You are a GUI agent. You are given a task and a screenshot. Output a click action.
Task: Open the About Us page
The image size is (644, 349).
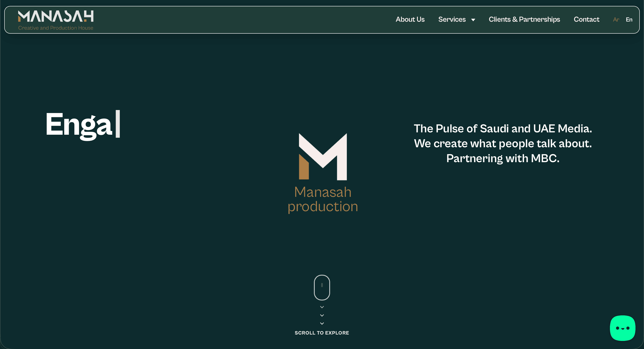click(x=410, y=19)
